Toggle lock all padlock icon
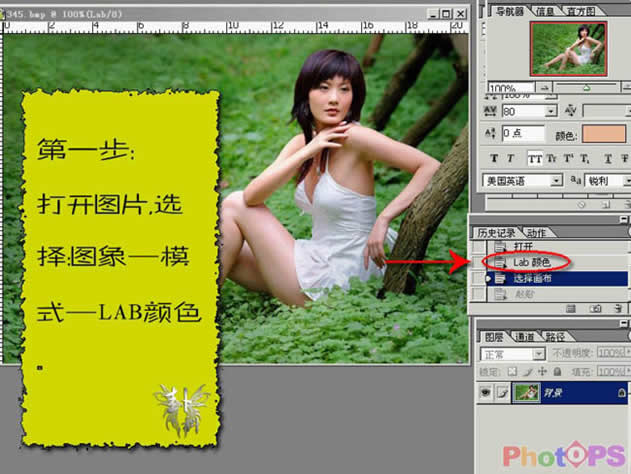 click(x=557, y=371)
